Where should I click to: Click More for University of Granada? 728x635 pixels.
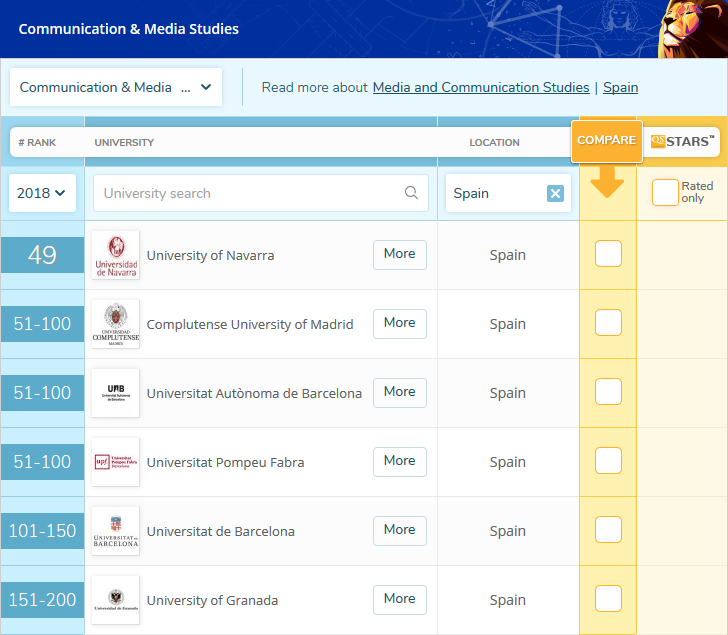pos(400,600)
